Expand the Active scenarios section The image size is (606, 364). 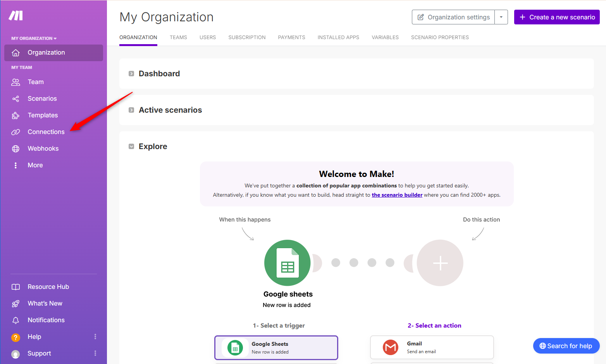pos(131,110)
